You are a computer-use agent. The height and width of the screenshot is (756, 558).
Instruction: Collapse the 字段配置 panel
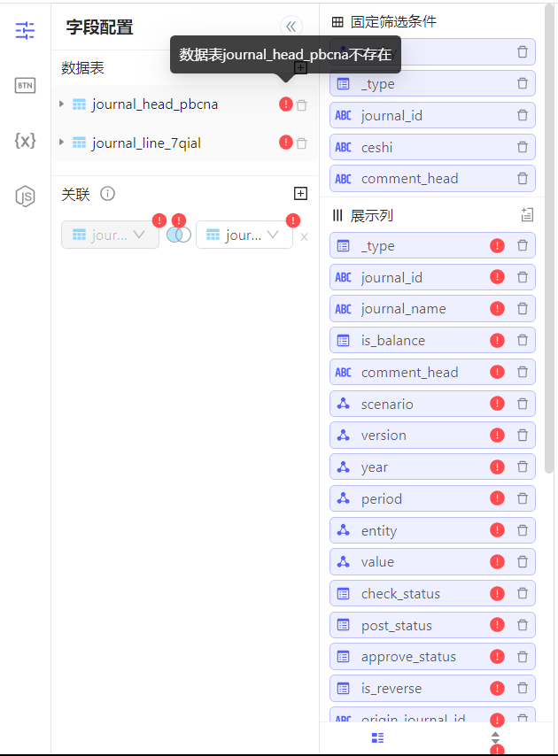(291, 27)
